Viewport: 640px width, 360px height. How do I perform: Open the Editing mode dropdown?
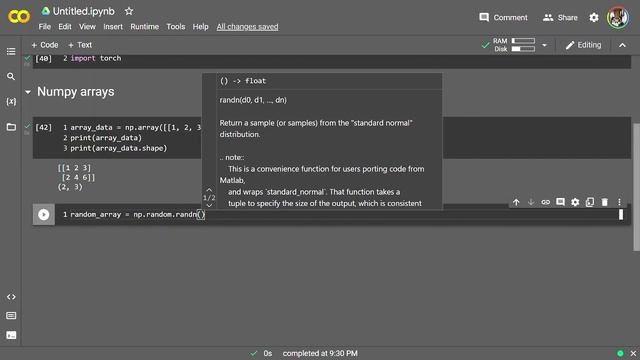point(583,45)
